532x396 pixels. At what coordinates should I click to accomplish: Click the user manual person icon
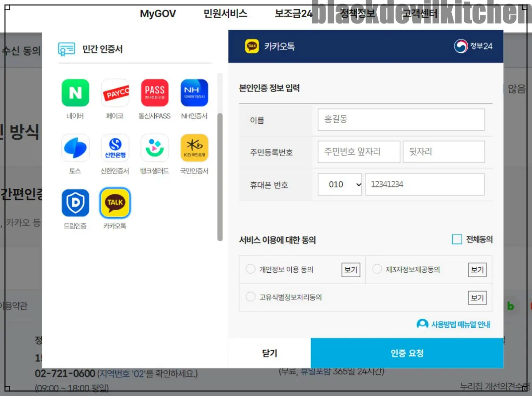422,324
